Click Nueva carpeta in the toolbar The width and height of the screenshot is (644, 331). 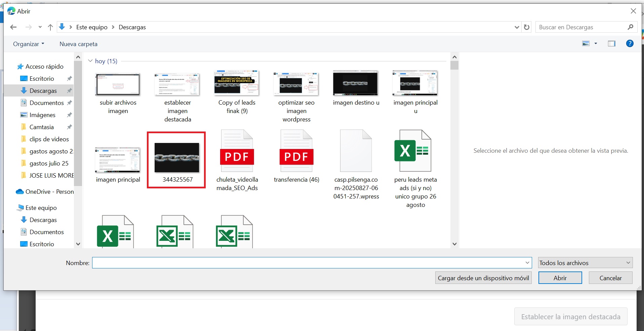tap(78, 44)
